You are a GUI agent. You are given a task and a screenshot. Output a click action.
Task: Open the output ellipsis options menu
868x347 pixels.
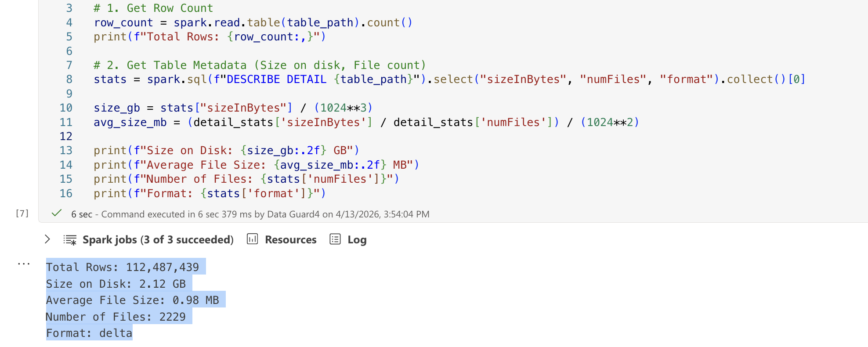[x=24, y=264]
